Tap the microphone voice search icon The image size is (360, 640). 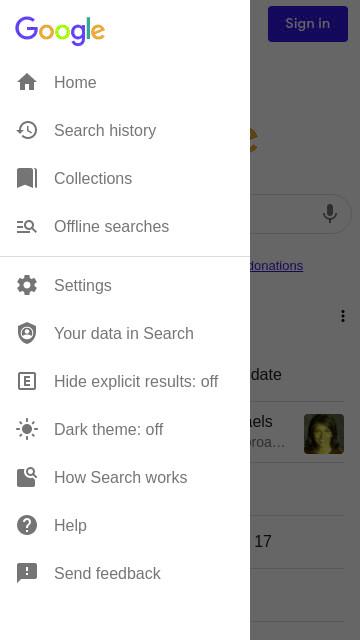coord(330,213)
